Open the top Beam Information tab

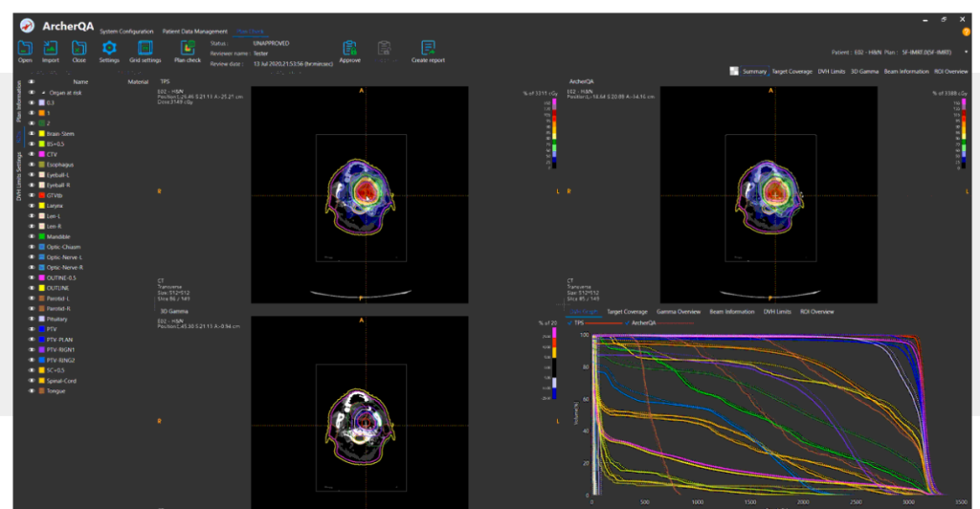906,71
